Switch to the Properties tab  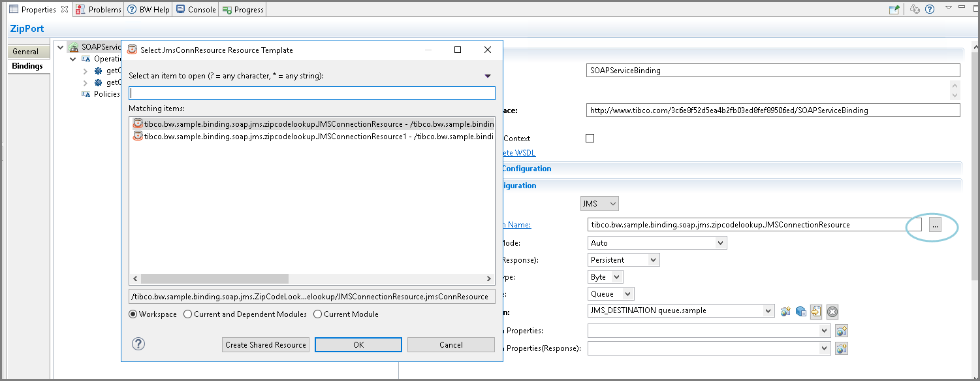coord(39,10)
